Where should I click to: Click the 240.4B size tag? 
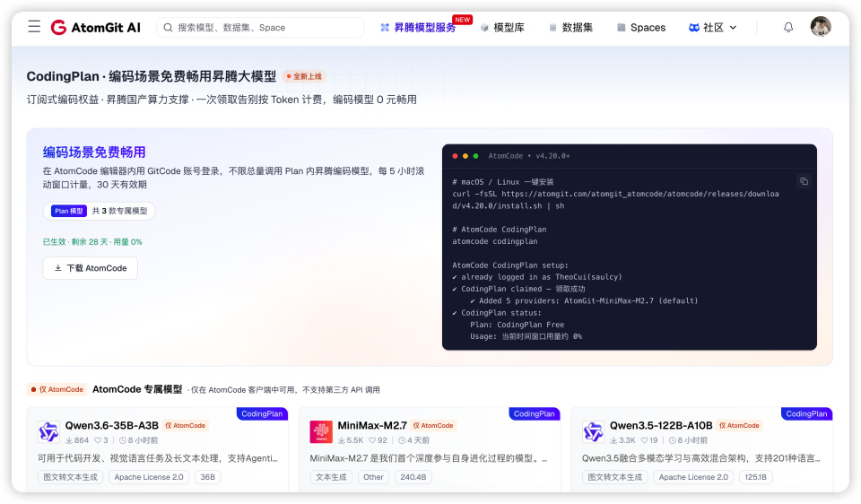(x=413, y=477)
